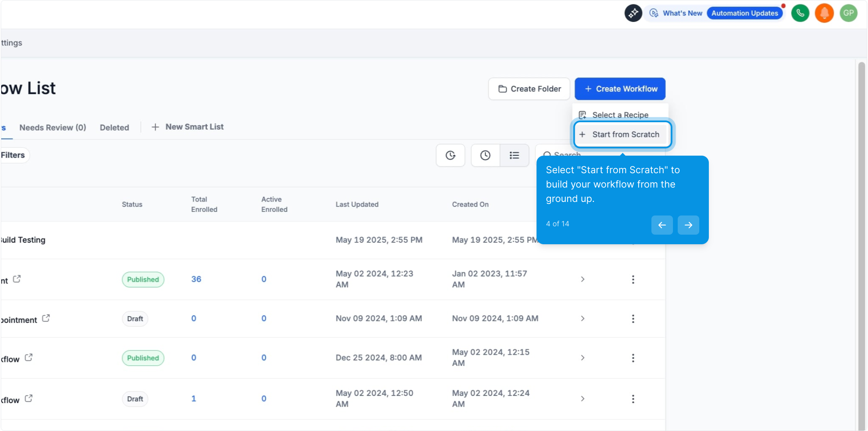
Task: Go to previous tour step arrow
Action: pyautogui.click(x=662, y=225)
